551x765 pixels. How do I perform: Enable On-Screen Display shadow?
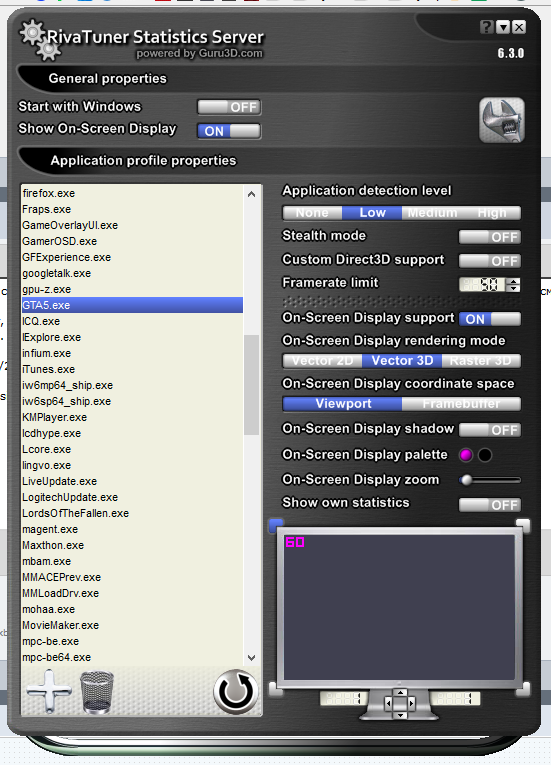[x=490, y=430]
